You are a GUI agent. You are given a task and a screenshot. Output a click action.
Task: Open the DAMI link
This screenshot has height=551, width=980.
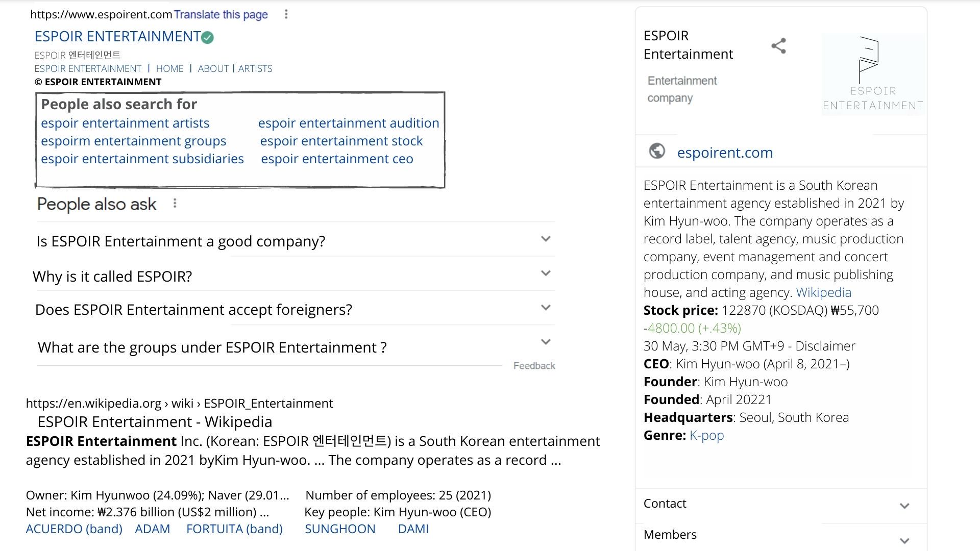pos(413,529)
